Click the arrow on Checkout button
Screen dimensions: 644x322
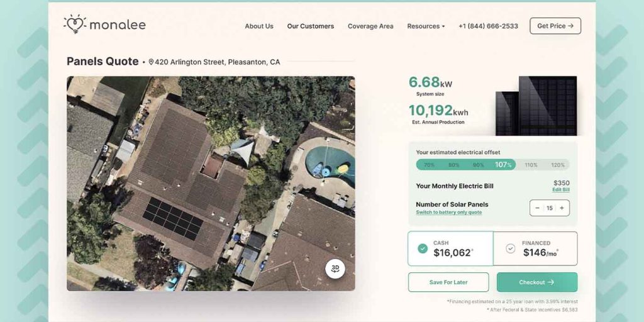[551, 282]
